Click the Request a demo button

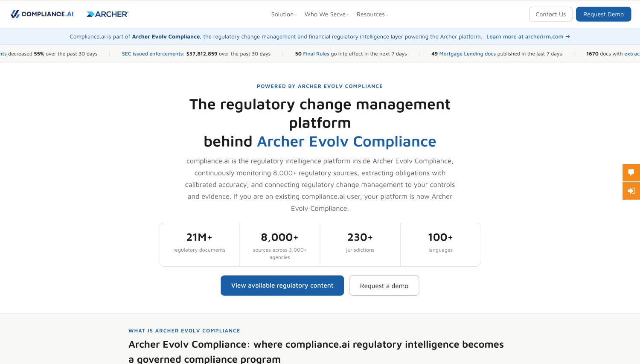(384, 285)
